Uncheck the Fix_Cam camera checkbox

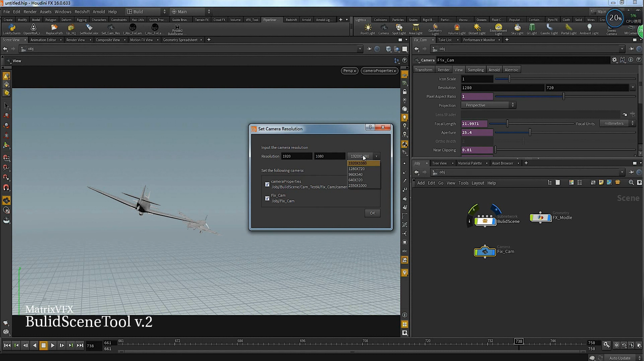click(x=267, y=198)
